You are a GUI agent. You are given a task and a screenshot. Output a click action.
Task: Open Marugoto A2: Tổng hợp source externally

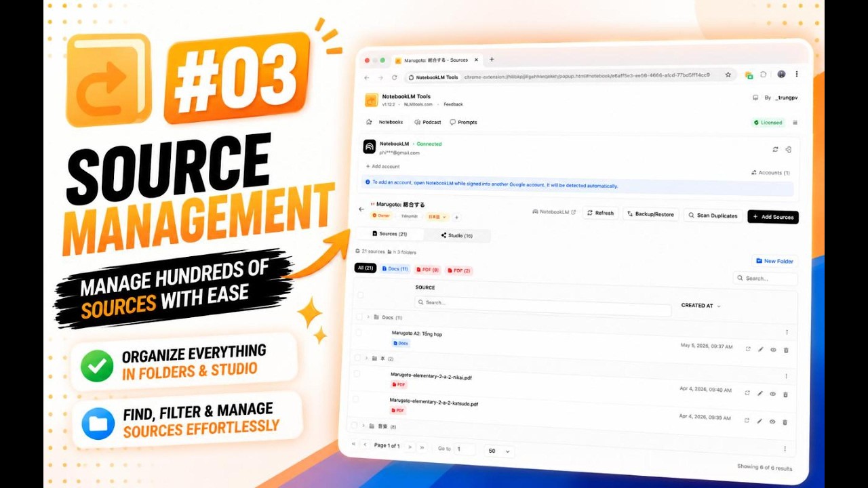pyautogui.click(x=748, y=349)
